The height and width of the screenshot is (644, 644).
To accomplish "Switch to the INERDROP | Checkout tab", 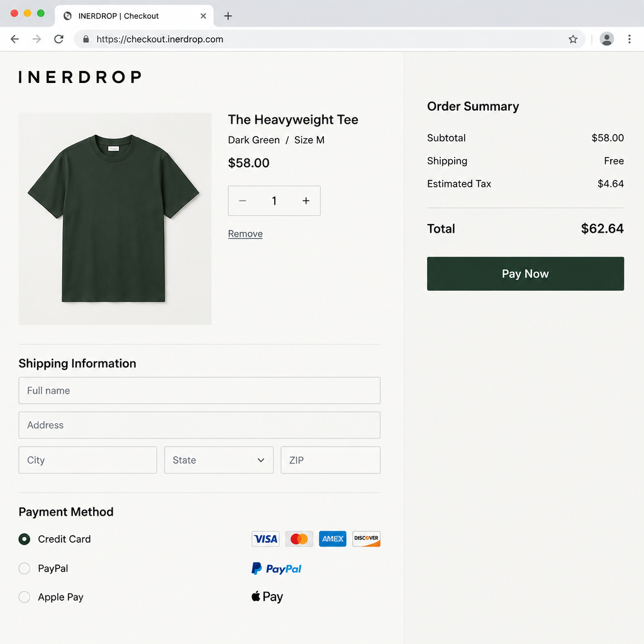I will (134, 16).
